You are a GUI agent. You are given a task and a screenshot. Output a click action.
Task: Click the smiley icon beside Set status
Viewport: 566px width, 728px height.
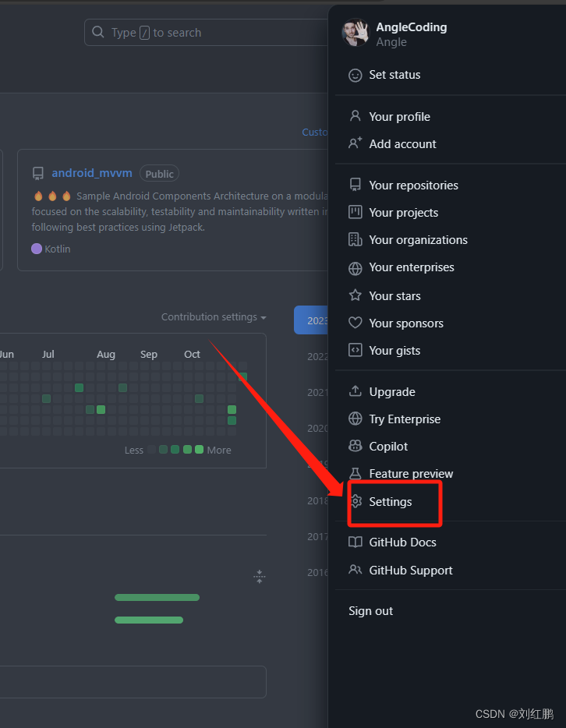coord(356,75)
